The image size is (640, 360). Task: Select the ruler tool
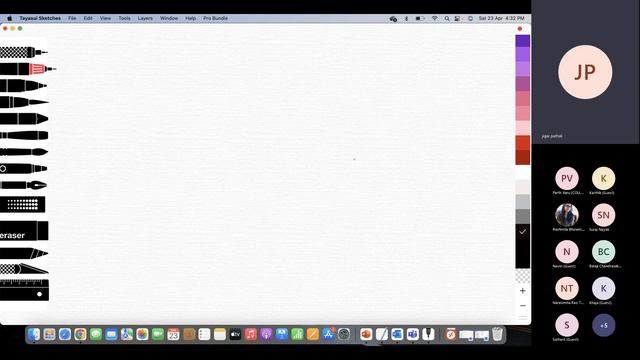pyautogui.click(x=24, y=290)
